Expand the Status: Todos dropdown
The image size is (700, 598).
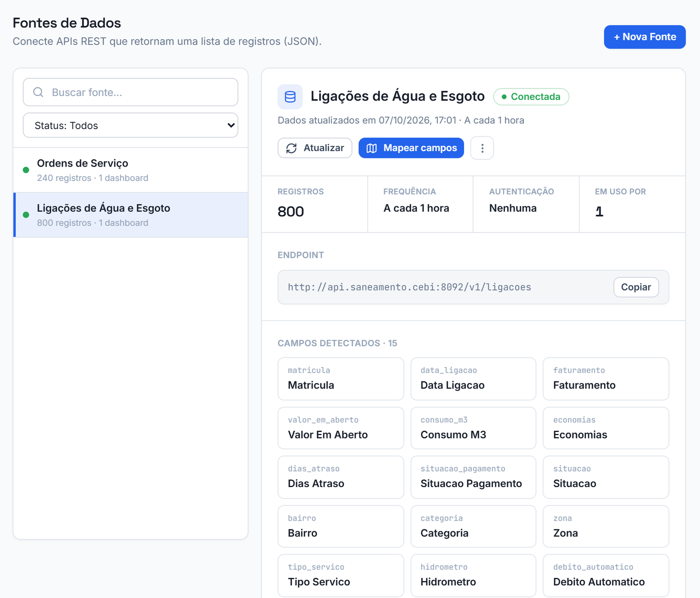[x=130, y=125]
